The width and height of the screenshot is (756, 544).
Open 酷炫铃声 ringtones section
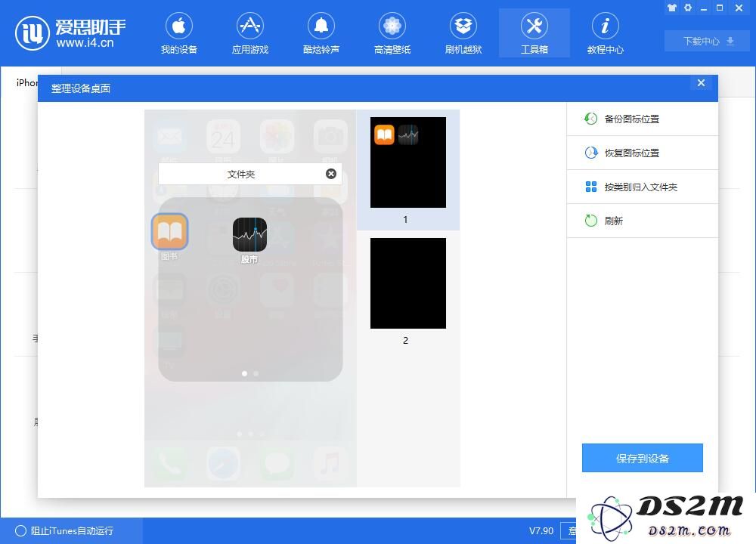[321, 33]
